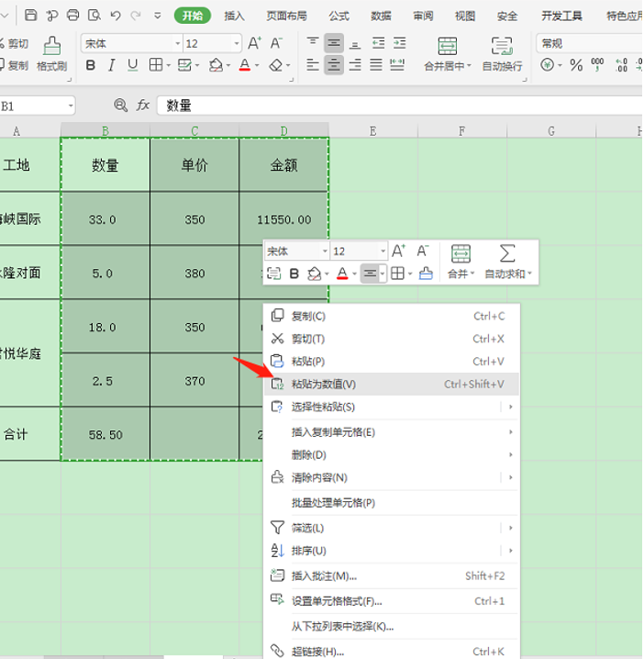Open the Review (审阅) tab
The width and height of the screenshot is (644, 659).
(423, 16)
